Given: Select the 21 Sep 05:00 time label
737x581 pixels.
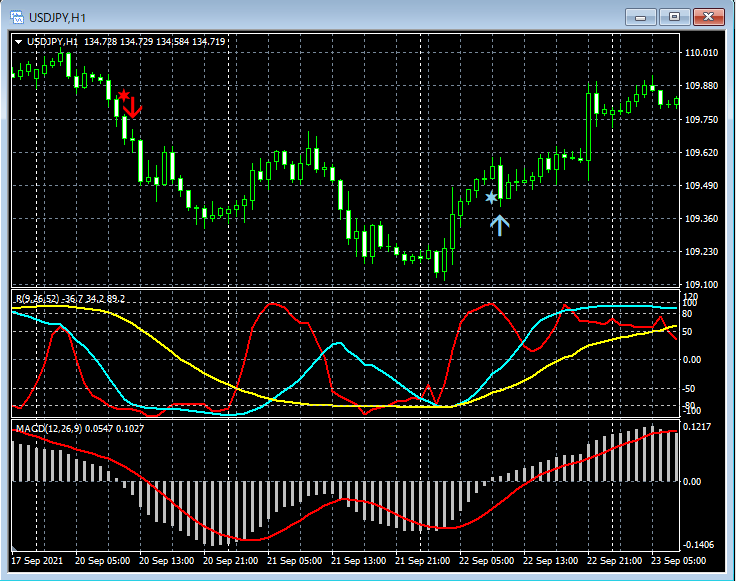Looking at the screenshot, I should point(294,561).
